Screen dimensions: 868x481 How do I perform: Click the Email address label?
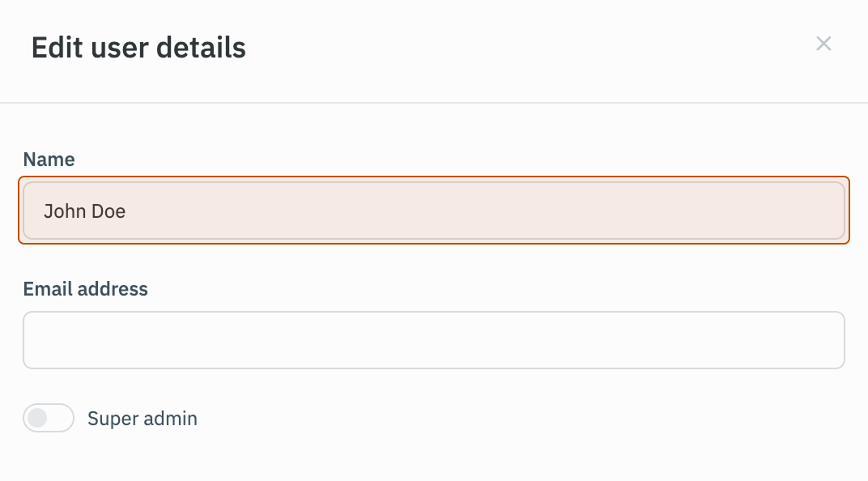point(85,289)
